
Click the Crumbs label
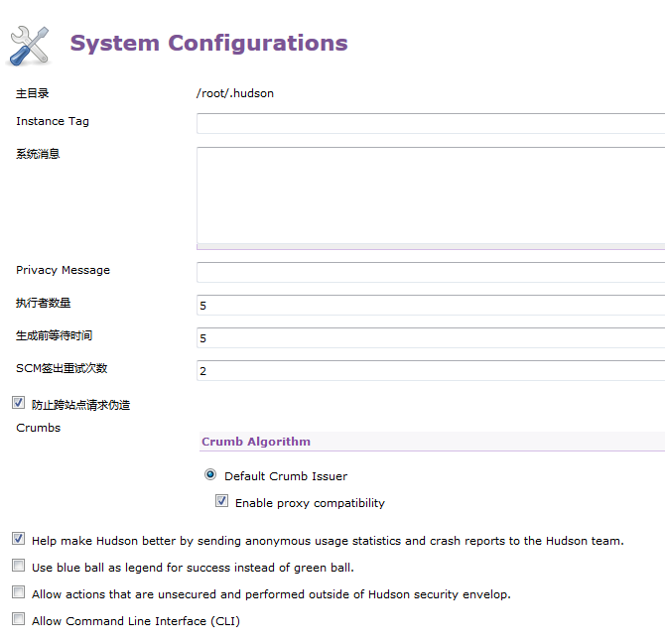pos(38,428)
